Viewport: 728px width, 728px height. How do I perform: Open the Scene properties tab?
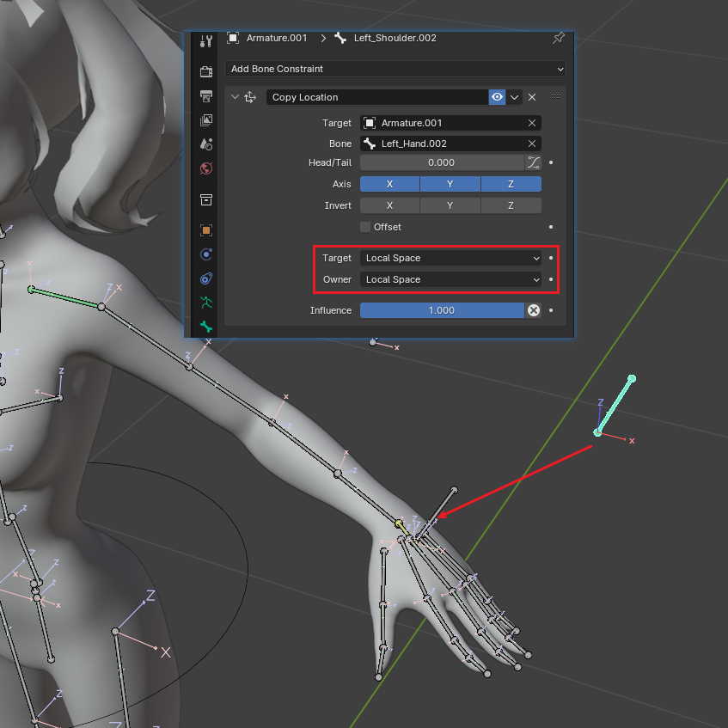click(x=206, y=144)
